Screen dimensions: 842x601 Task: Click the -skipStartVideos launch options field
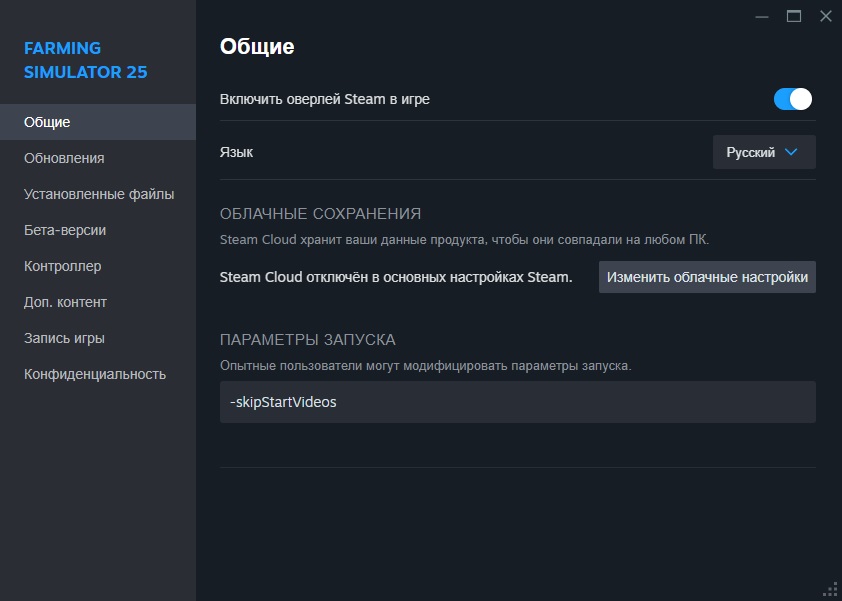point(518,402)
